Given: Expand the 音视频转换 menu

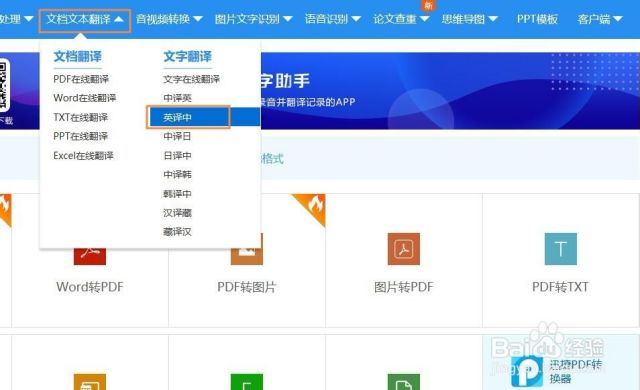Looking at the screenshot, I should [169, 19].
